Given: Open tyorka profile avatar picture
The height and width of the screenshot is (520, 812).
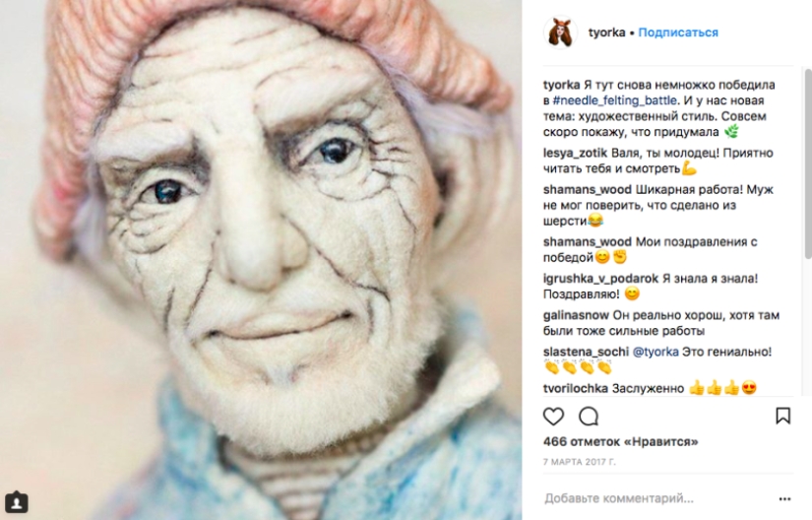Looking at the screenshot, I should tap(560, 32).
